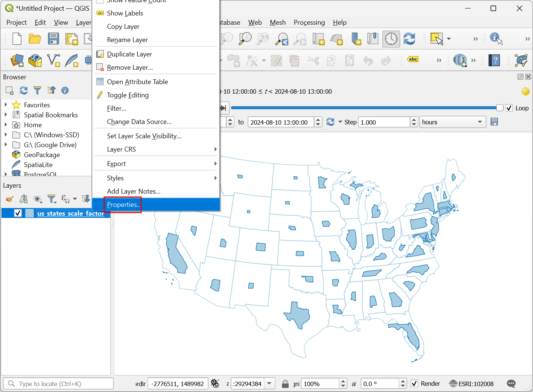Open the hours time unit dropdown
This screenshot has width=533, height=392.
(x=453, y=122)
